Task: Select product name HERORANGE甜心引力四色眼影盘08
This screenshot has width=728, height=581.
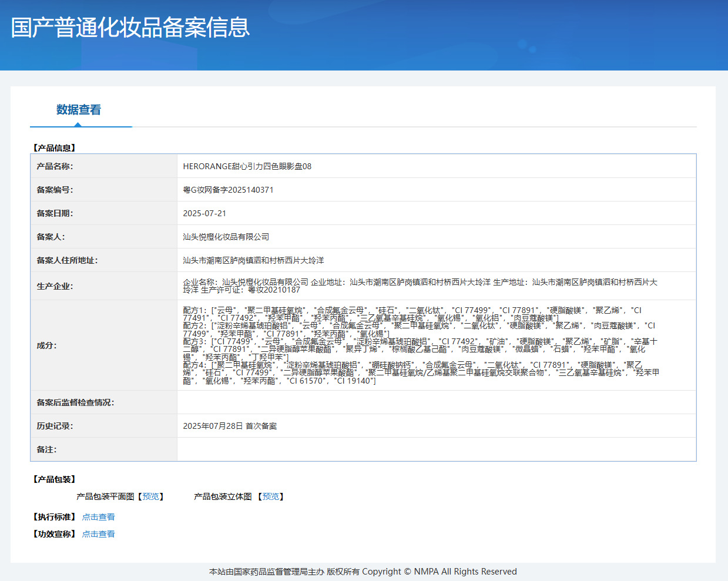Action: [247, 166]
